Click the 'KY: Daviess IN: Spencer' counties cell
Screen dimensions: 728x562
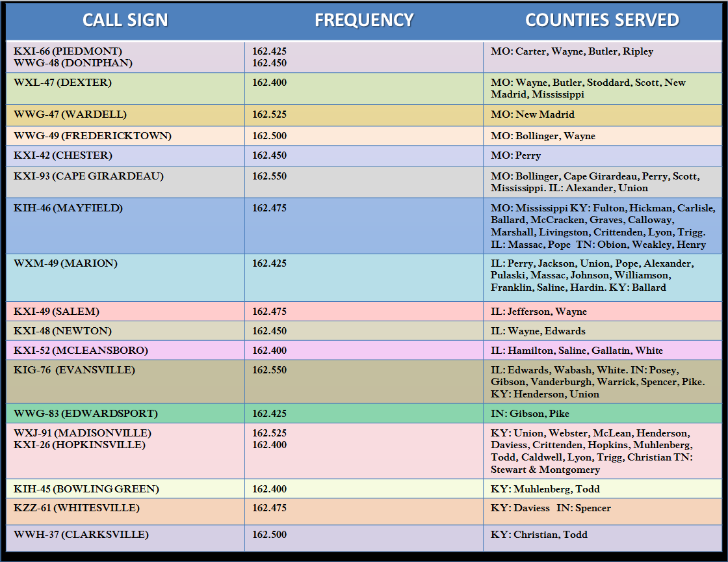click(x=551, y=509)
